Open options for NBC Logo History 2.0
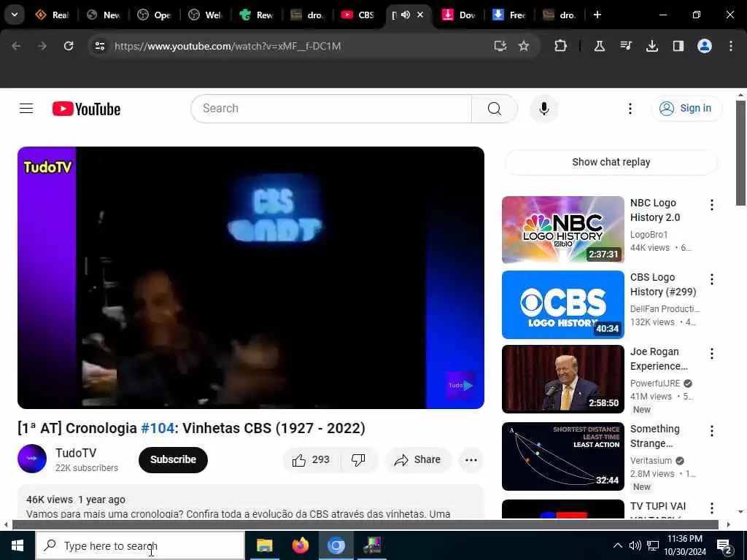The height and width of the screenshot is (560, 747). [712, 205]
